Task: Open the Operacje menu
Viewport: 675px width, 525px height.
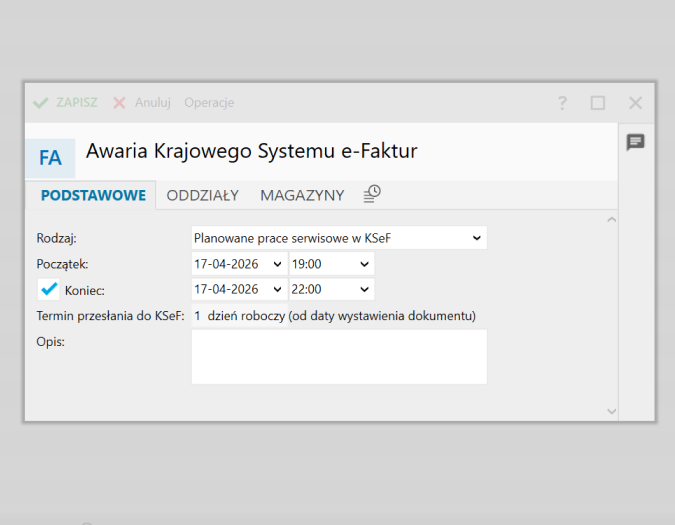Action: (209, 103)
